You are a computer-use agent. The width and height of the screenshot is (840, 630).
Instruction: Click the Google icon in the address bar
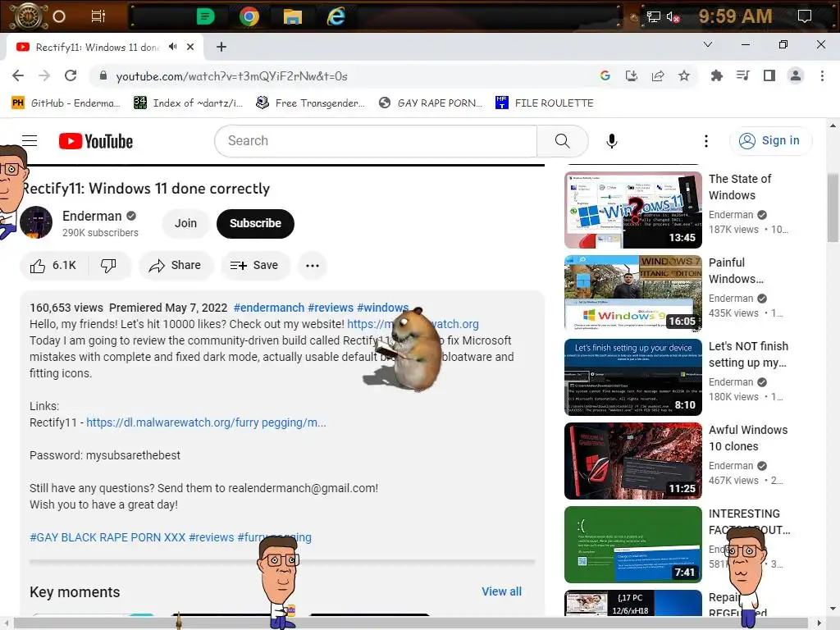605,75
